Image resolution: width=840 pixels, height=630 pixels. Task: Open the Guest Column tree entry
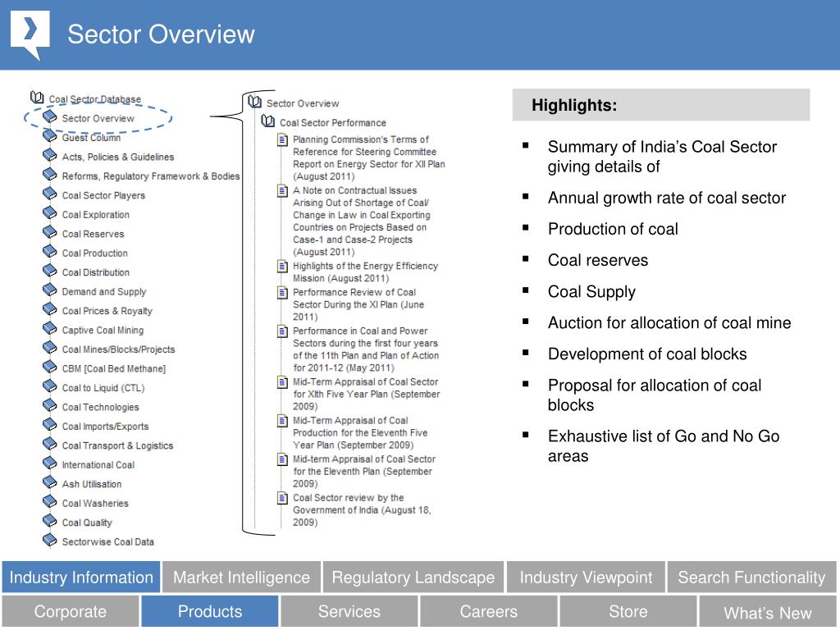91,138
